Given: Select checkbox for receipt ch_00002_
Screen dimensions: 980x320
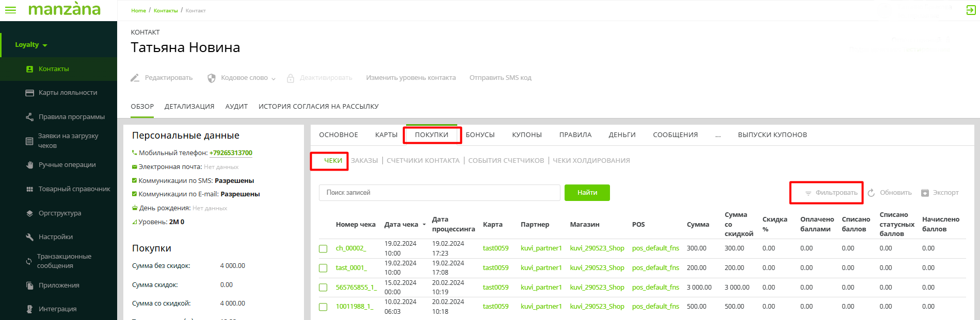Looking at the screenshot, I should click(323, 249).
